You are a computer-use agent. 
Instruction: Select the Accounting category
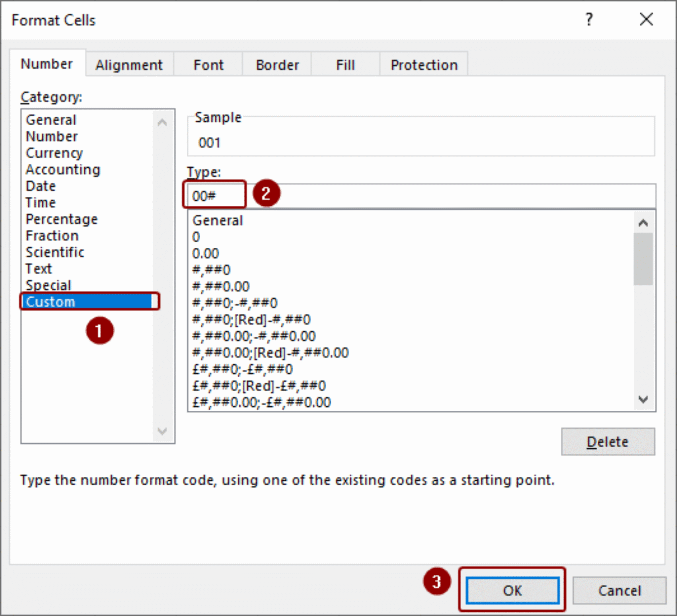[62, 170]
